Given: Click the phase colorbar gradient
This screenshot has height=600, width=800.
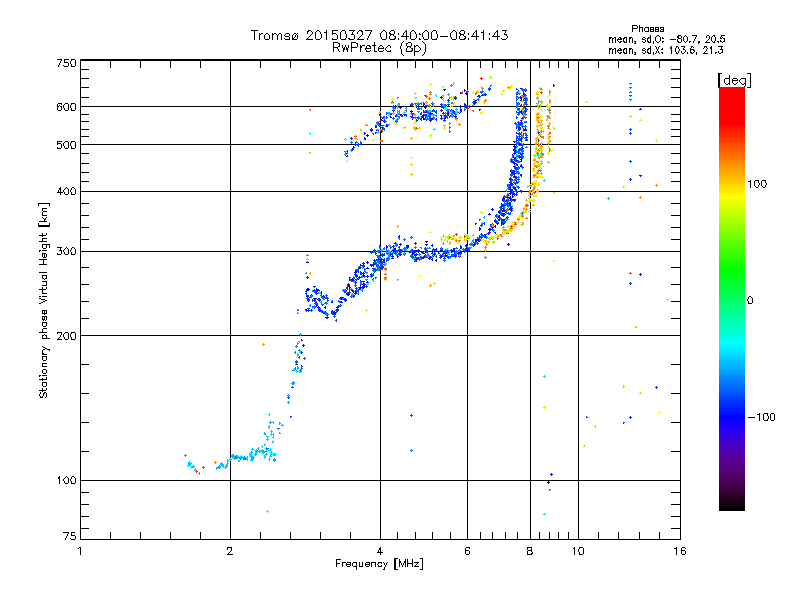Looking at the screenshot, I should coord(732,299).
